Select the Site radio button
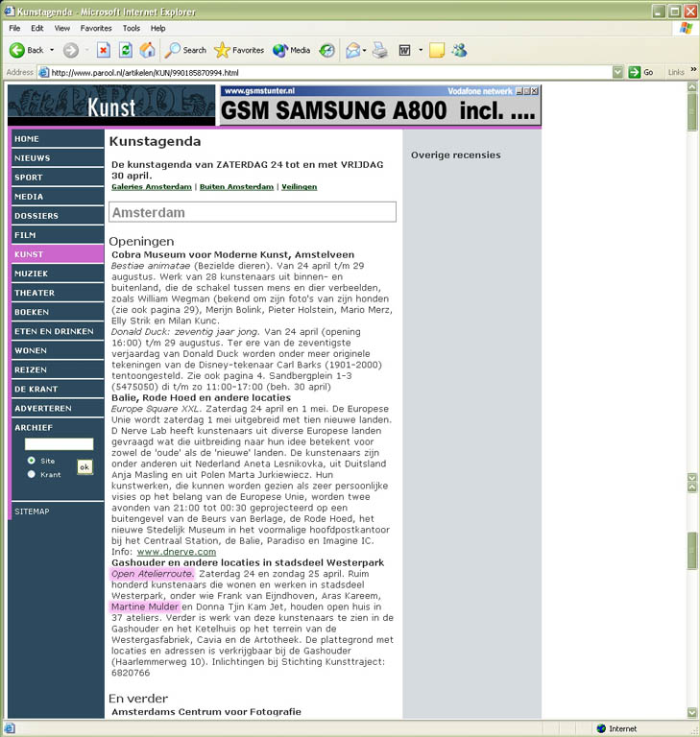This screenshot has width=700, height=737. pyautogui.click(x=31, y=461)
